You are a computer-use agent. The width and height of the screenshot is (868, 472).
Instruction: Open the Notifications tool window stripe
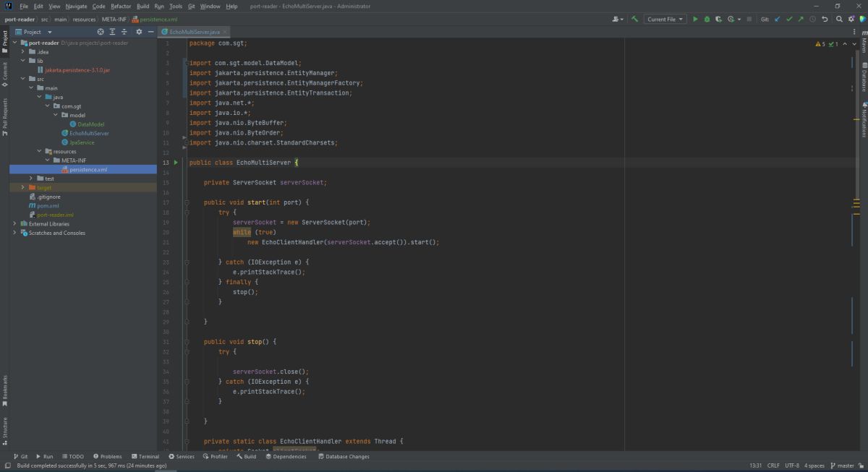point(864,120)
